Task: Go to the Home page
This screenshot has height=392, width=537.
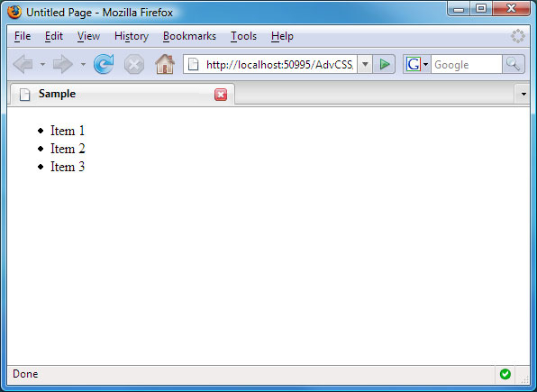Action: click(x=165, y=64)
